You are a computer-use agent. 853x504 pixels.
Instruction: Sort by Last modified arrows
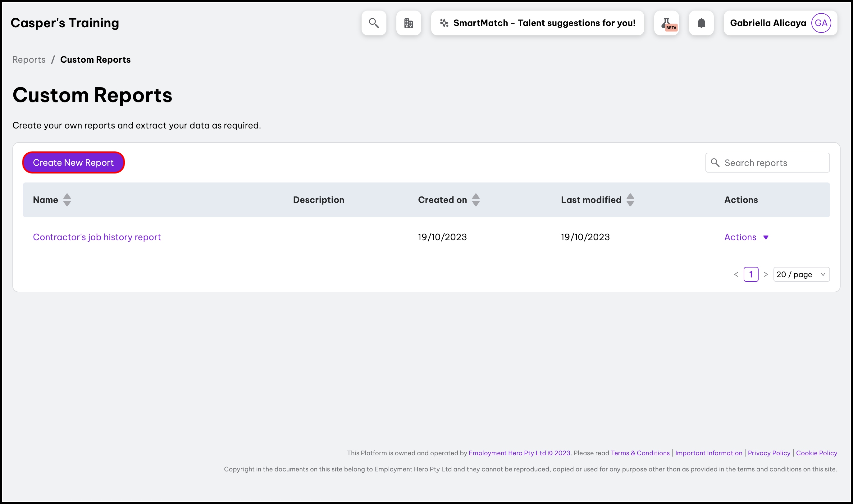tap(630, 200)
